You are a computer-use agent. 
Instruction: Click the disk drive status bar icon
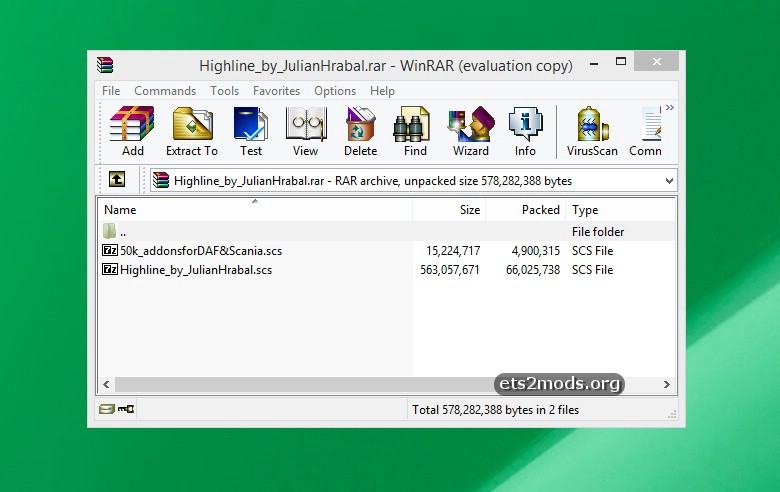pyautogui.click(x=106, y=409)
